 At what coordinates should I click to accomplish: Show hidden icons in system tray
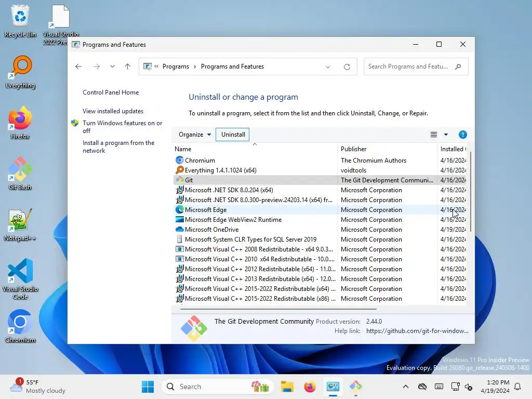coord(405,387)
